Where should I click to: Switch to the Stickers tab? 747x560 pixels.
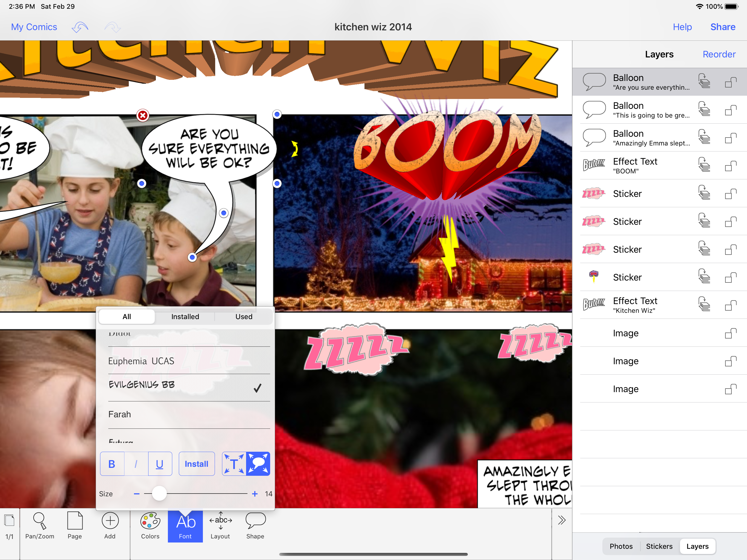pos(659,547)
